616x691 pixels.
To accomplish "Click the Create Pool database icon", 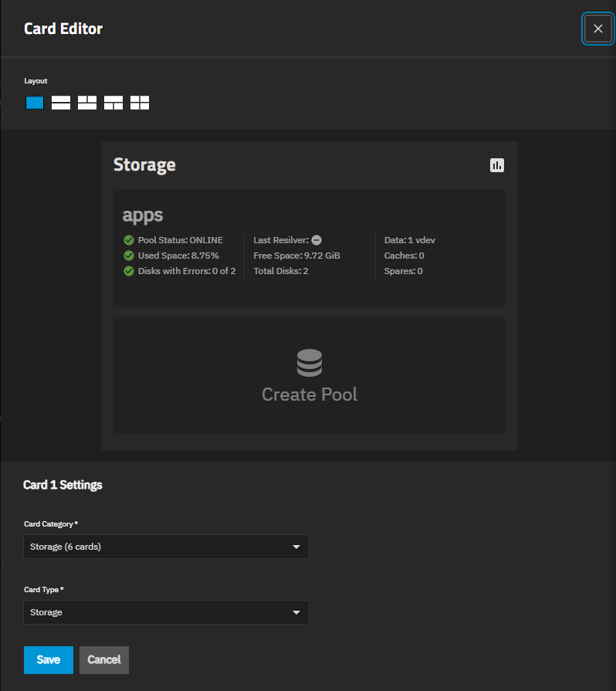I will (310, 363).
